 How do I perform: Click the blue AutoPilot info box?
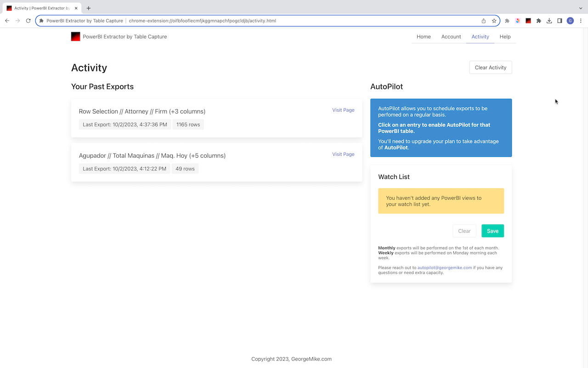tap(441, 128)
